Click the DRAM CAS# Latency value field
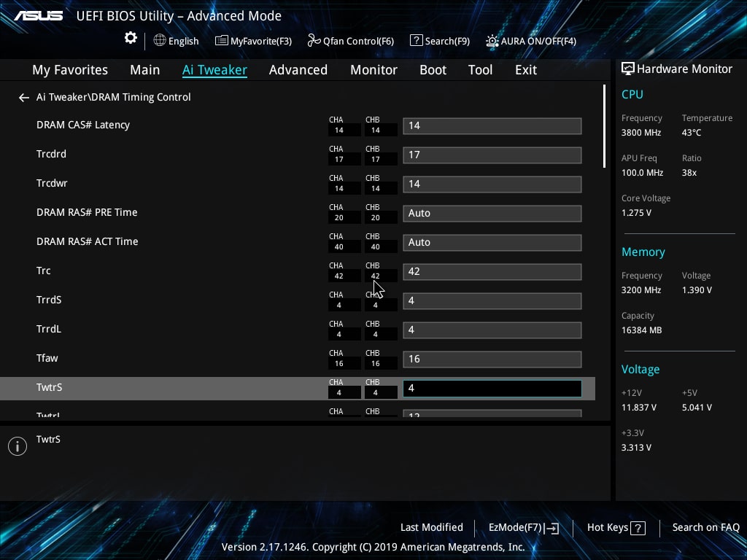The height and width of the screenshot is (560, 747). click(492, 125)
